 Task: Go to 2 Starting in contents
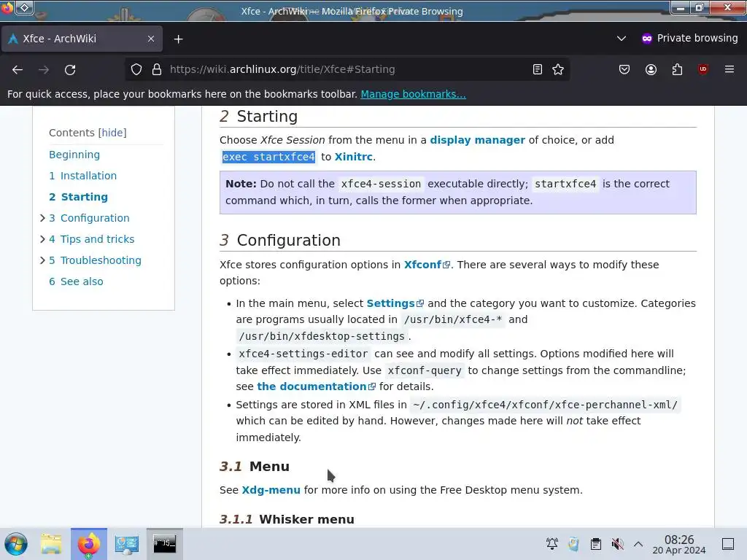point(79,197)
